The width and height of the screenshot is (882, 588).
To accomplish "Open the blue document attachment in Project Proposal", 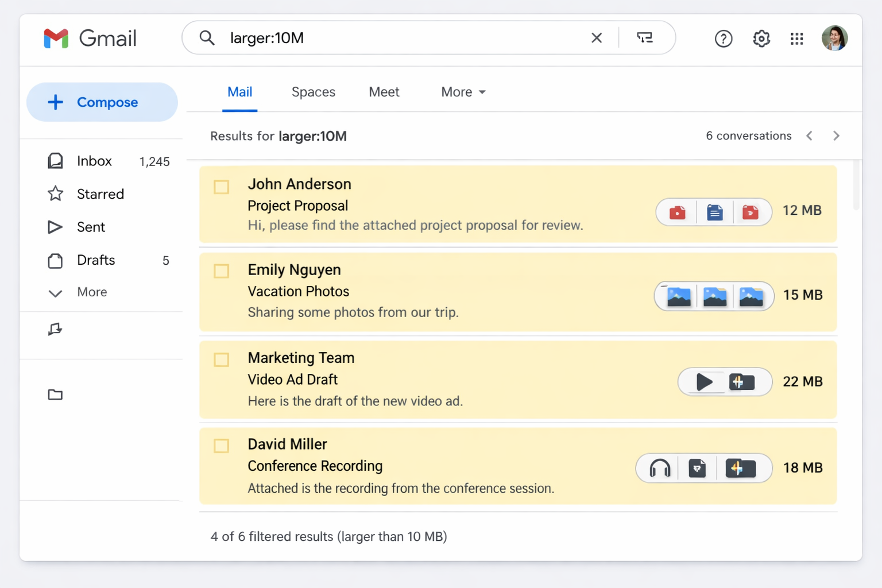I will tap(714, 212).
